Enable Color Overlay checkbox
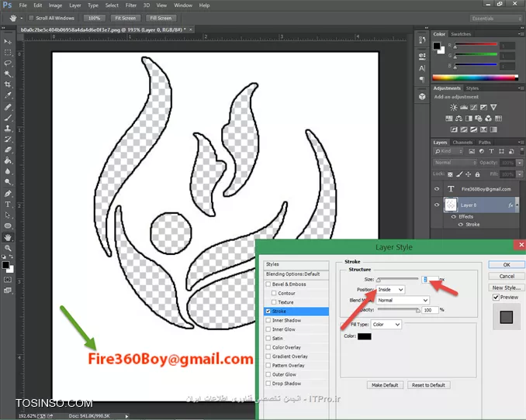 (x=268, y=347)
